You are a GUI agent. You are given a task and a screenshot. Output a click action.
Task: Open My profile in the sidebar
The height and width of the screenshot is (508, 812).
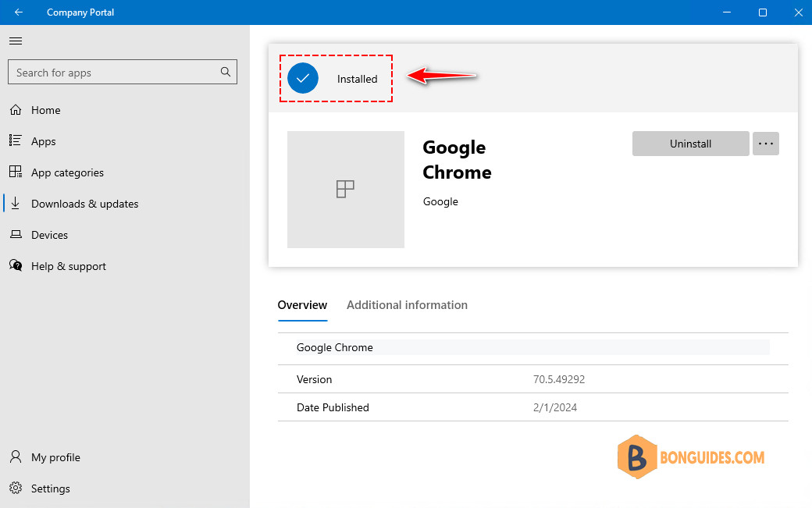124,457
